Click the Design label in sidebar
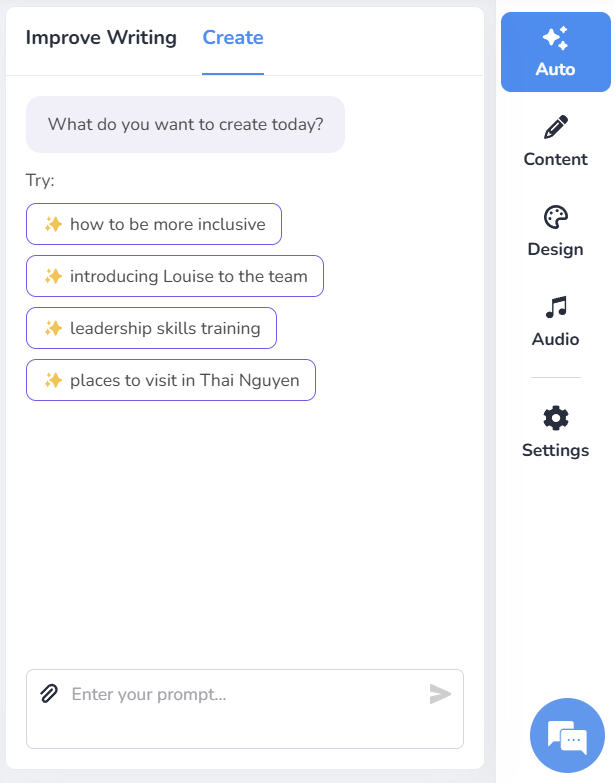Screen dimensions: 615x783 click(556, 249)
